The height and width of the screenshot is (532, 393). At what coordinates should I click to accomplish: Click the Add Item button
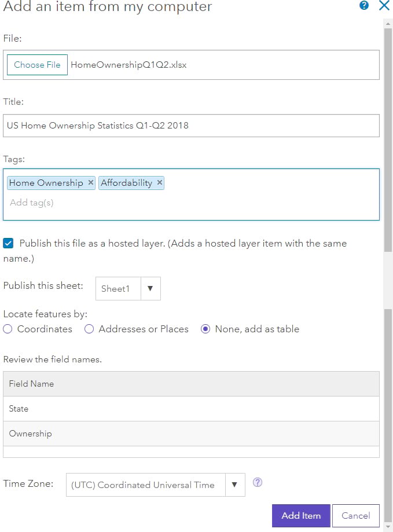click(x=300, y=515)
